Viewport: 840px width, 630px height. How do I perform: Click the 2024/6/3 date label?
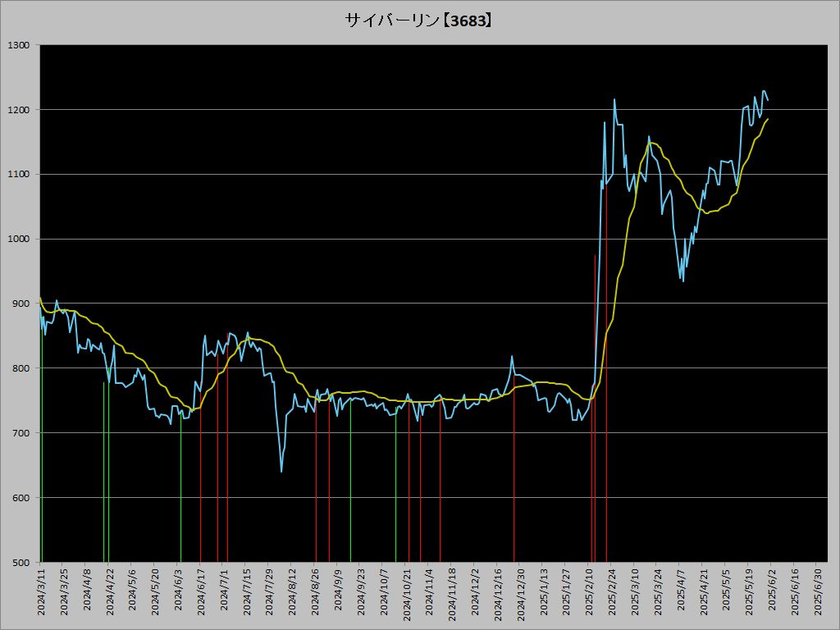coord(178,588)
